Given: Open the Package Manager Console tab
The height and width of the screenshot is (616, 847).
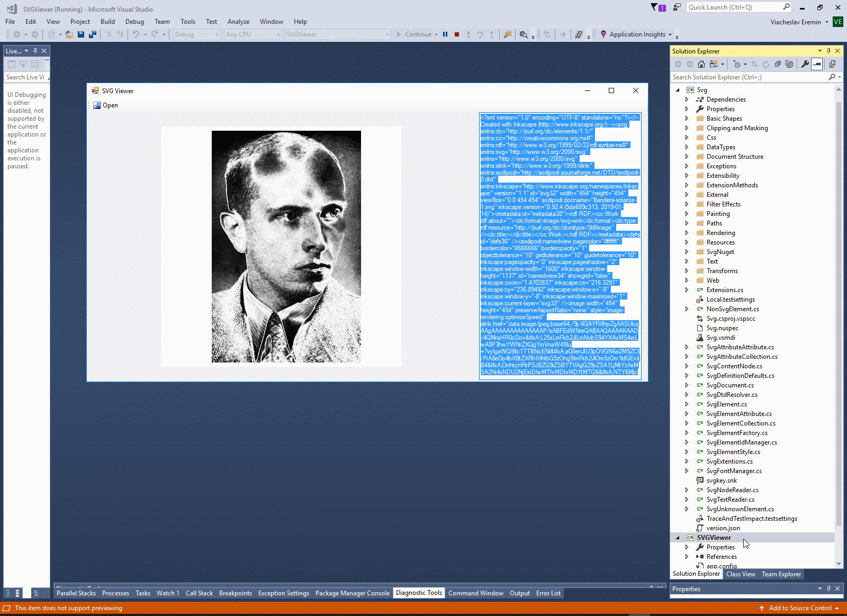Looking at the screenshot, I should 353,593.
